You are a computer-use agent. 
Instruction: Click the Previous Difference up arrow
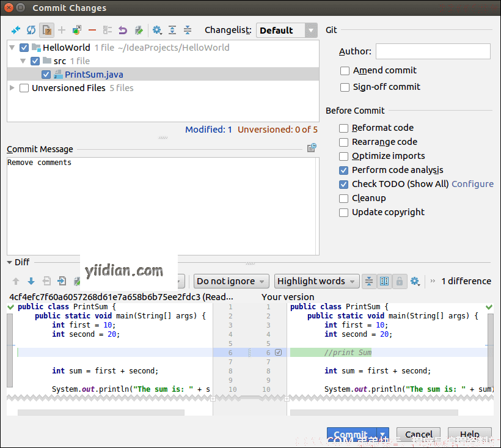[16, 281]
